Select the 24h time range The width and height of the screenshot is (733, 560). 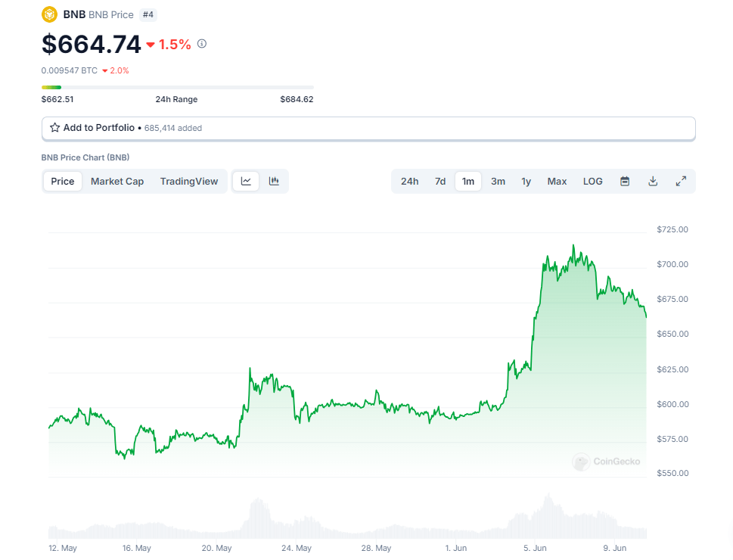tap(409, 181)
